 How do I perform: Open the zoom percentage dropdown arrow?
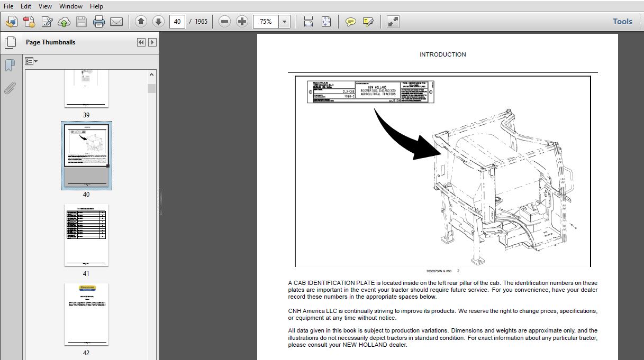coord(285,22)
